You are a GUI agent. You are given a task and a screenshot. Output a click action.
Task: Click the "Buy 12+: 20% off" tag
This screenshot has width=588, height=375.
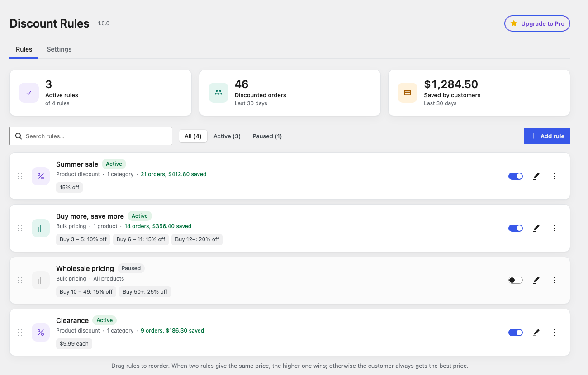(197, 239)
